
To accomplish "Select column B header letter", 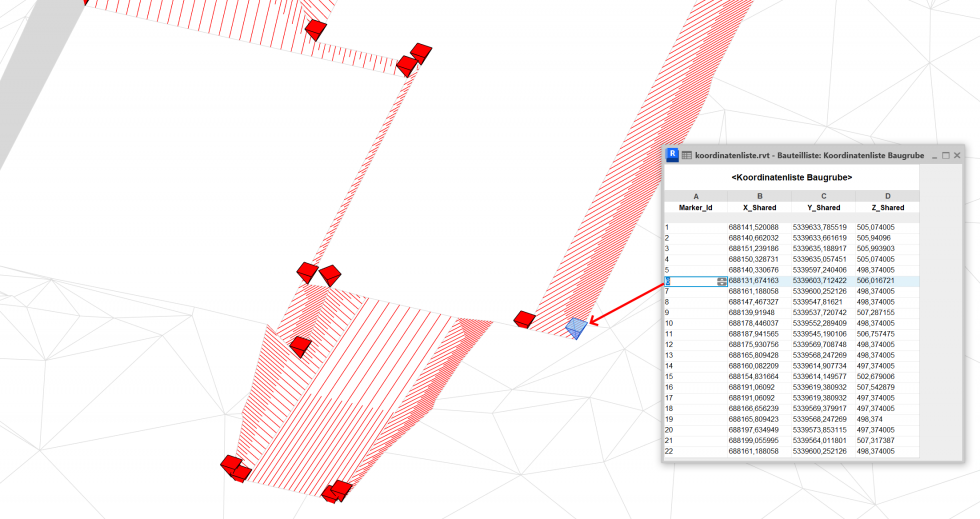I will [759, 196].
